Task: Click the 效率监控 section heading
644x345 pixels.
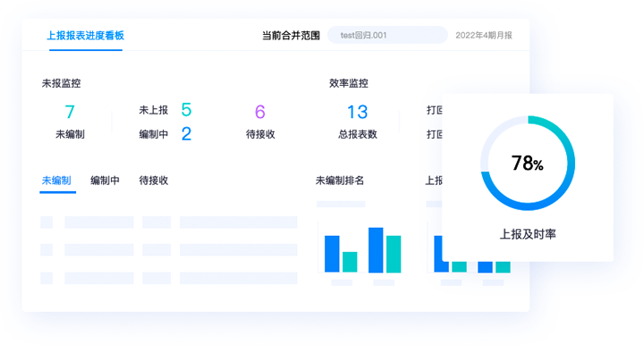Action: coord(349,83)
